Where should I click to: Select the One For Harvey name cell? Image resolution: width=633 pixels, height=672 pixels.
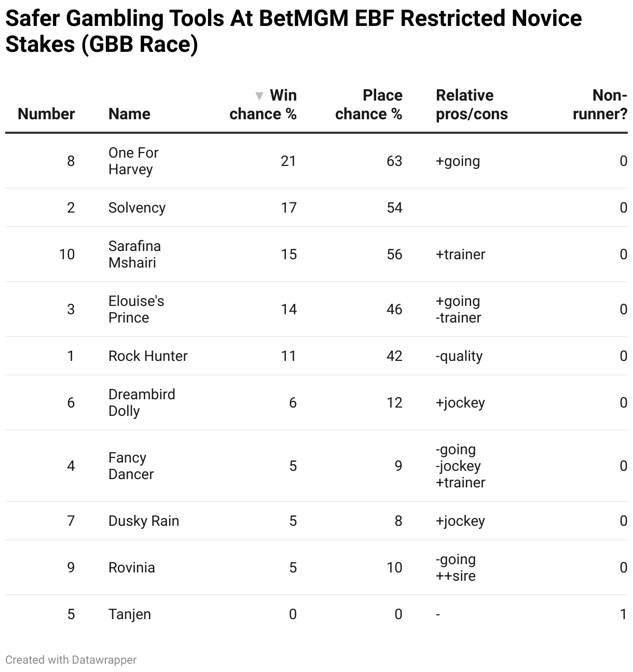click(x=133, y=161)
